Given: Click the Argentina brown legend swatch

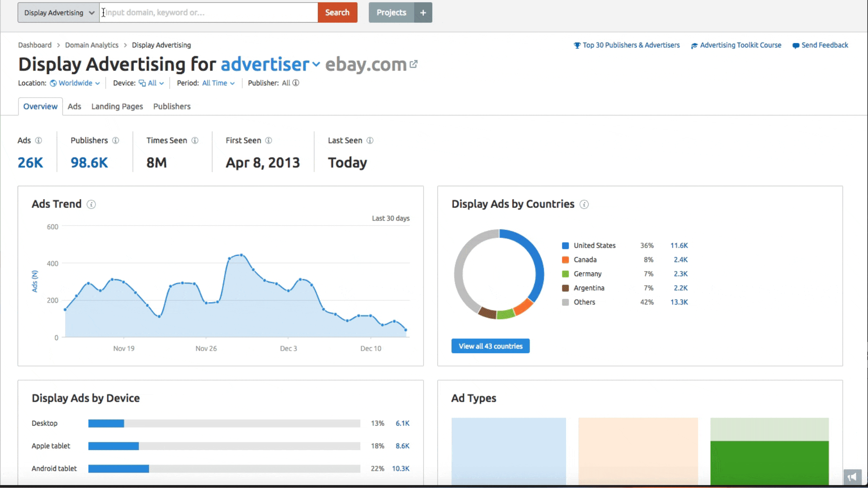Looking at the screenshot, I should [565, 288].
